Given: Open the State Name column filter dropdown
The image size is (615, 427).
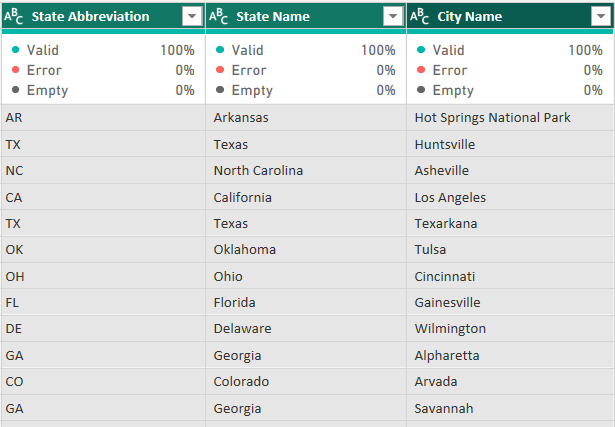Looking at the screenshot, I should pos(393,16).
